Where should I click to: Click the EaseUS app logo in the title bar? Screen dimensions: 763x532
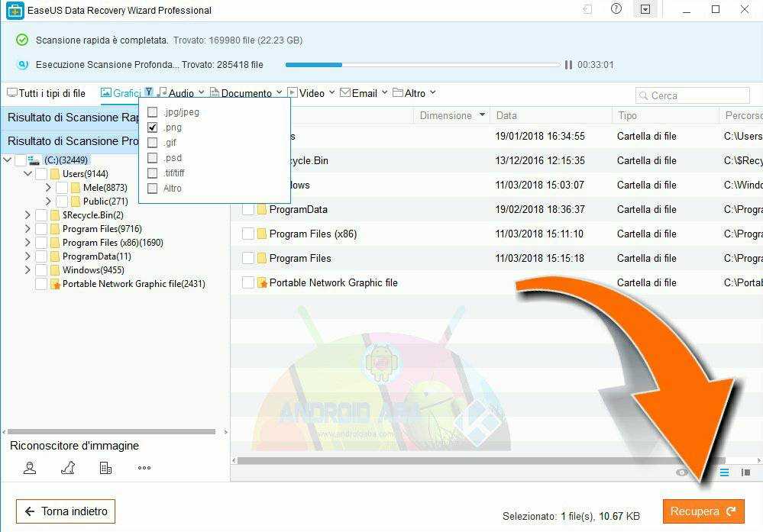coord(15,10)
